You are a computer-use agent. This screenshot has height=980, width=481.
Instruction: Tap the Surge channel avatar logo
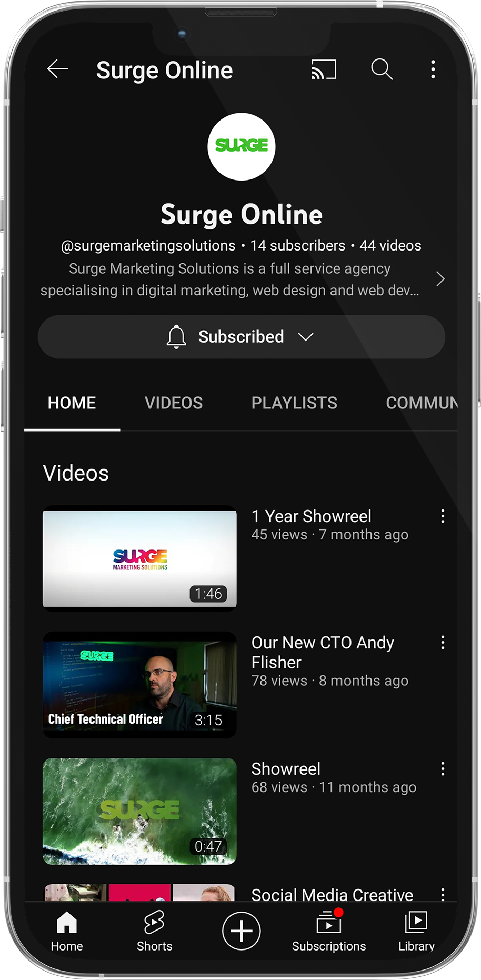[x=242, y=146]
